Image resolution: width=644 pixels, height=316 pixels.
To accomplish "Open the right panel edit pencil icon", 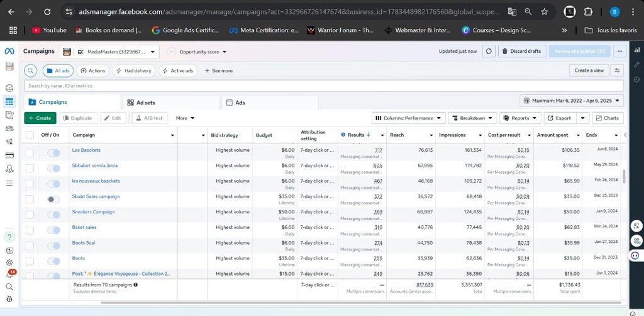I will 637,64.
